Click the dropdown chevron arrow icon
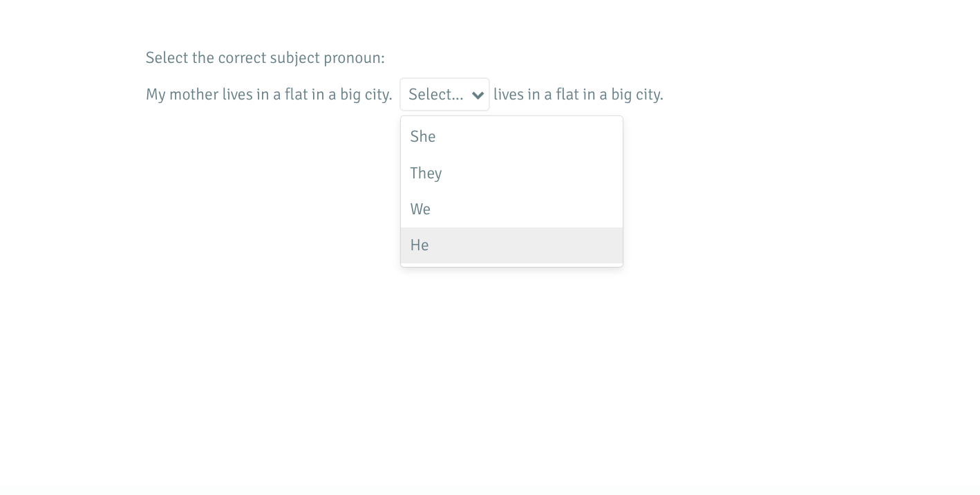Image resolution: width=980 pixels, height=495 pixels. point(478,95)
